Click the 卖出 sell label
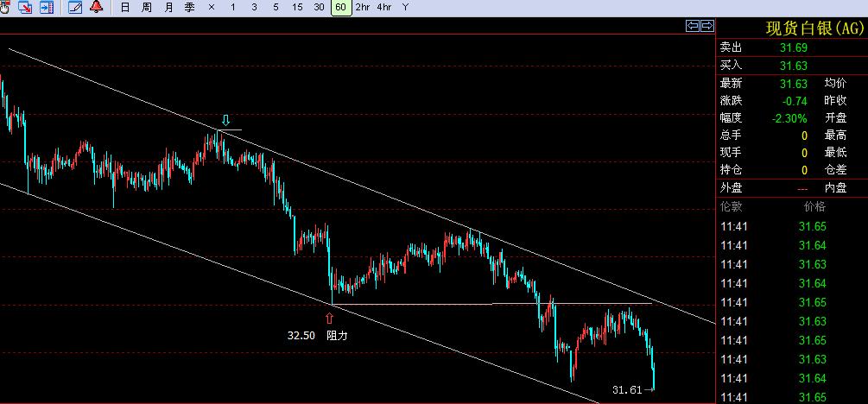 pos(731,48)
